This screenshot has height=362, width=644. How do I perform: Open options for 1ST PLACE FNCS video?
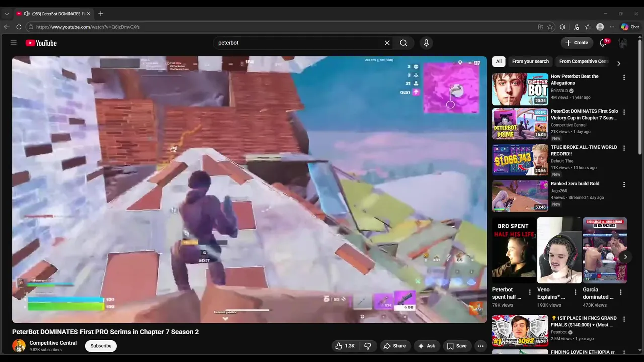624,319
